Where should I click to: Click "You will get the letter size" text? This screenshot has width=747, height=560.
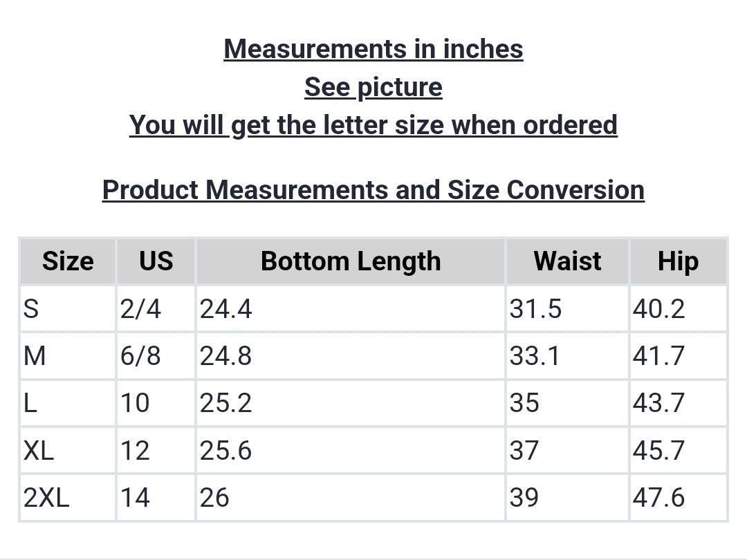pos(373,125)
